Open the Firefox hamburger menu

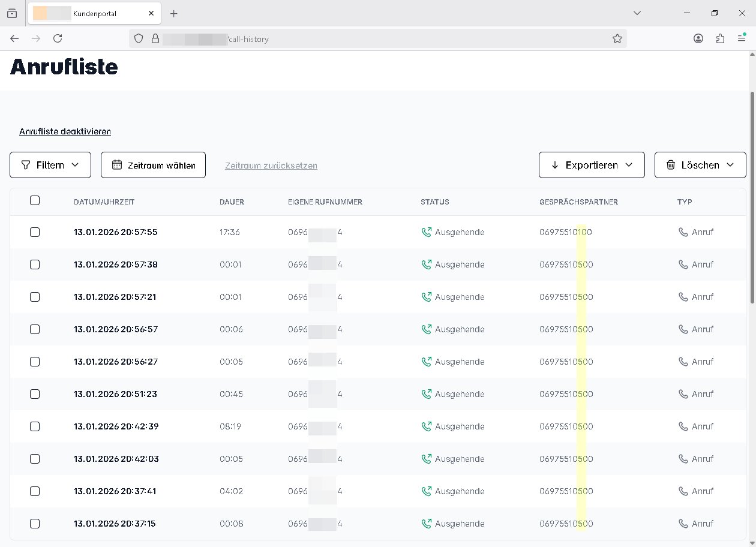pyautogui.click(x=742, y=38)
